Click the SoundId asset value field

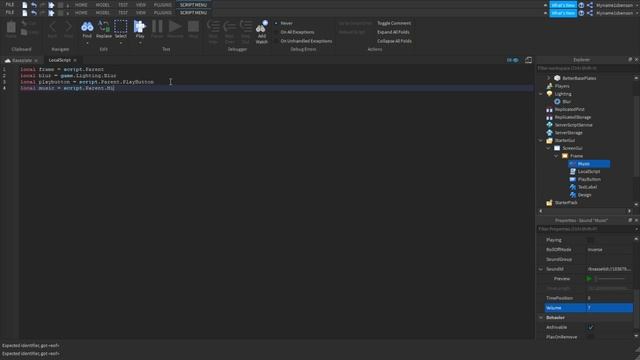click(610, 269)
